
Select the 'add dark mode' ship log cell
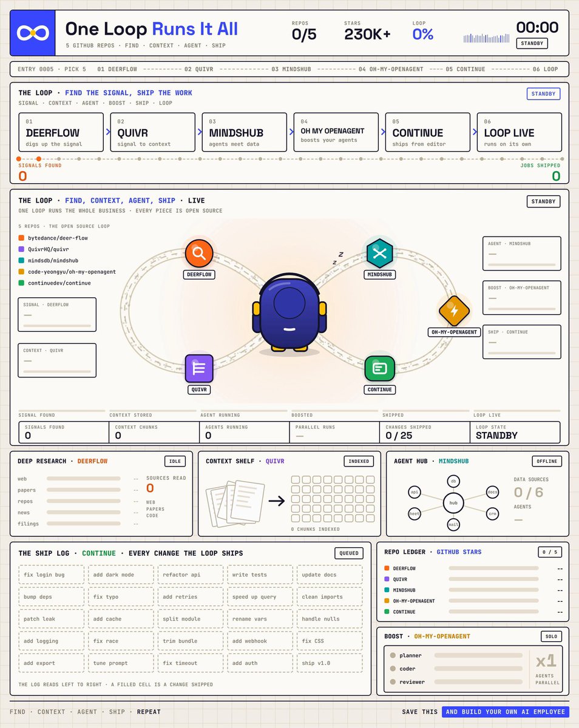(121, 575)
